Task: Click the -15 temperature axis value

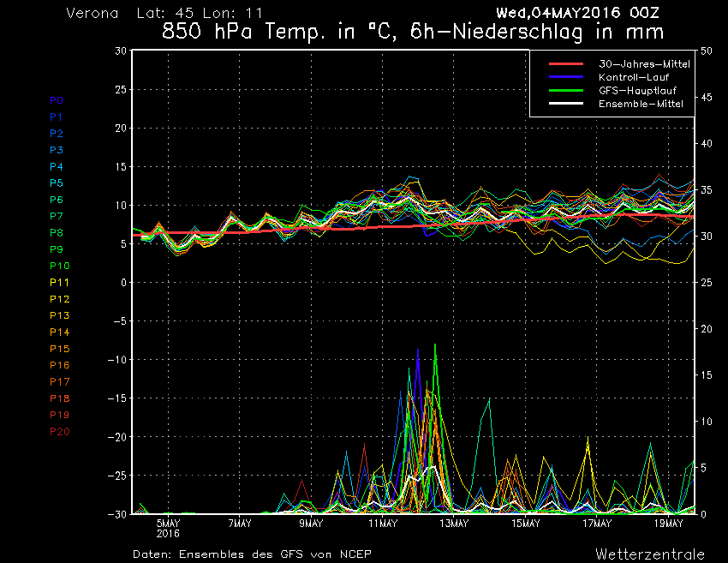Action: [117, 398]
